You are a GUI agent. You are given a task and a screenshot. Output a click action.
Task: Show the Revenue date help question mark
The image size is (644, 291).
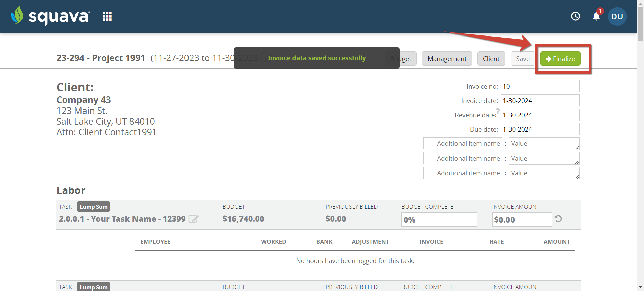(498, 111)
